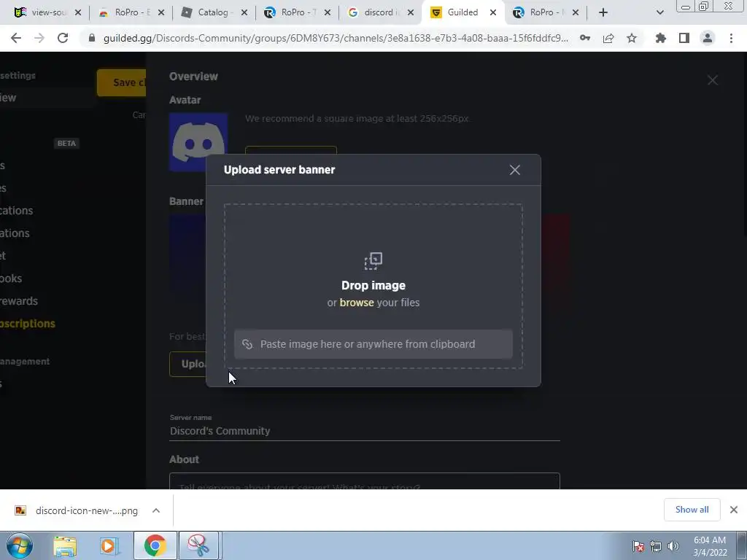Click the browse link to choose files

(356, 303)
